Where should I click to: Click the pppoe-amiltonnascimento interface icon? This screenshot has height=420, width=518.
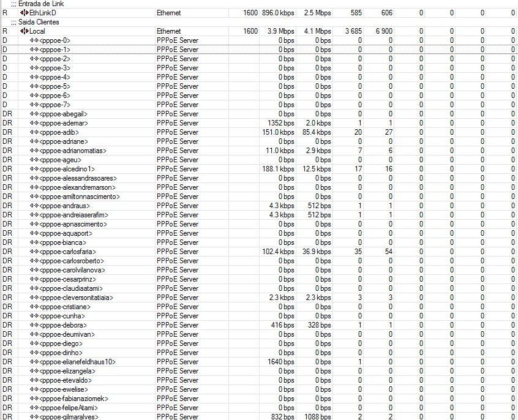(x=34, y=197)
